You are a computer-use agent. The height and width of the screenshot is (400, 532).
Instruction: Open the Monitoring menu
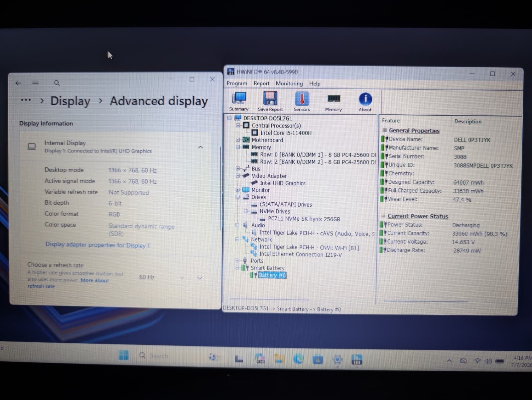[x=289, y=83]
